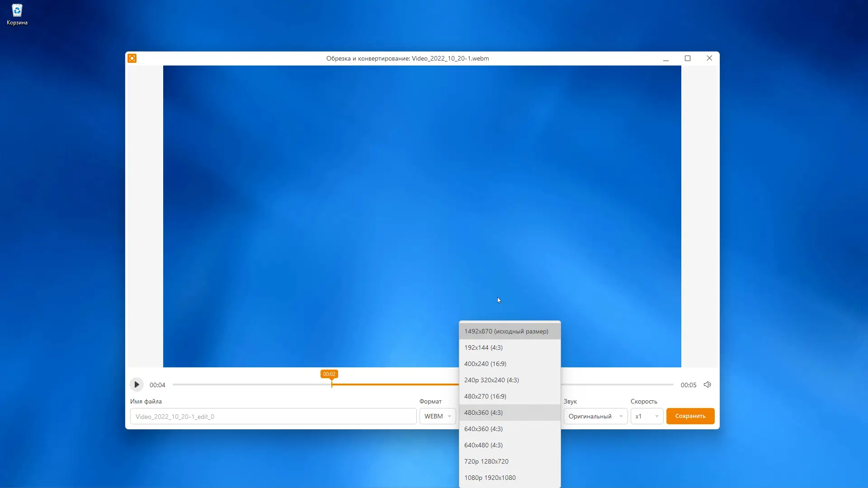Mute audio with the speaker icon

707,385
